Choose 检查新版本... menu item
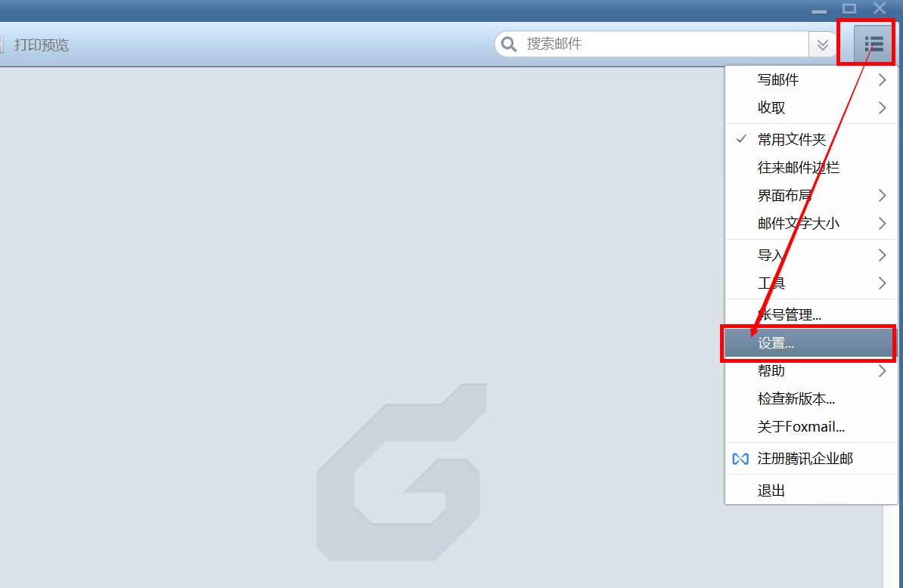This screenshot has height=588, width=903. (x=811, y=399)
